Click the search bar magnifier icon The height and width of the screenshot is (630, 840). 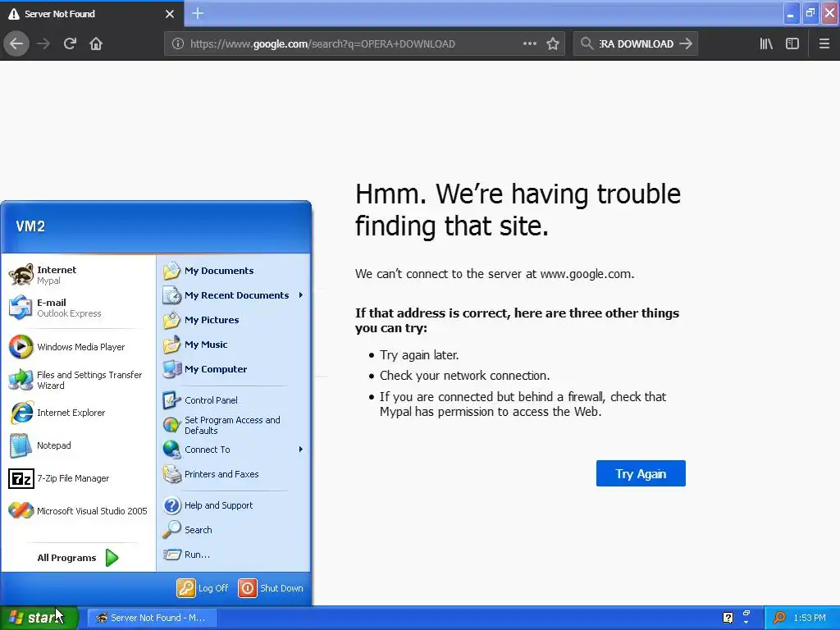coord(587,43)
